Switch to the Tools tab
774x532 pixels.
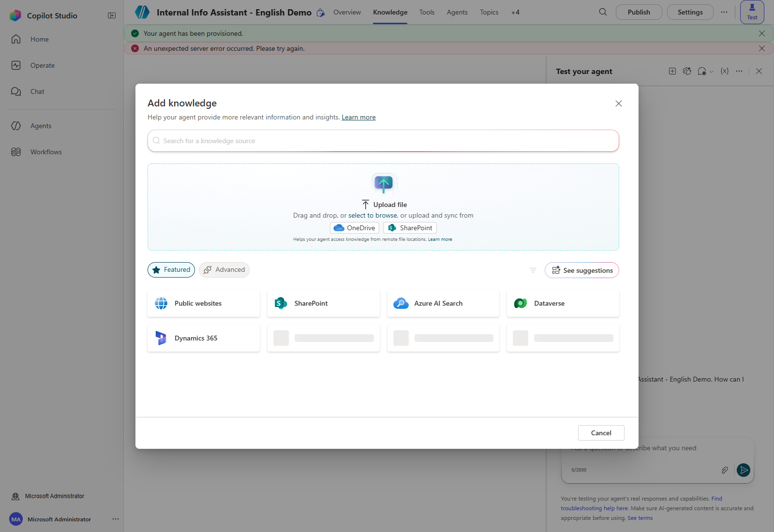click(427, 12)
